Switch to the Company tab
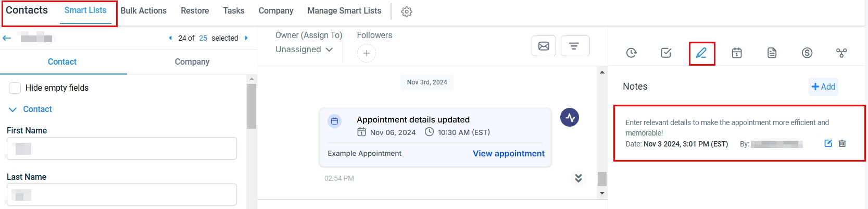Screen dimensions: 868x209 (x=192, y=62)
